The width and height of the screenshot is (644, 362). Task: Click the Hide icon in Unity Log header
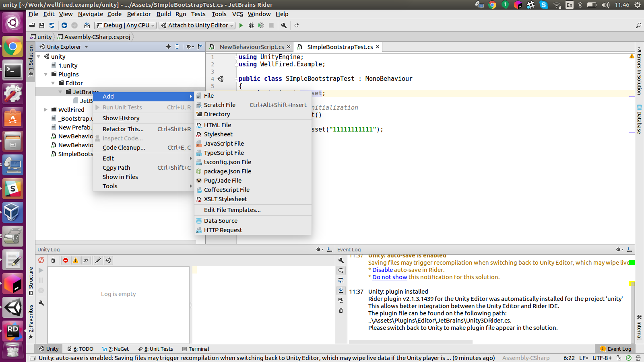click(x=330, y=250)
